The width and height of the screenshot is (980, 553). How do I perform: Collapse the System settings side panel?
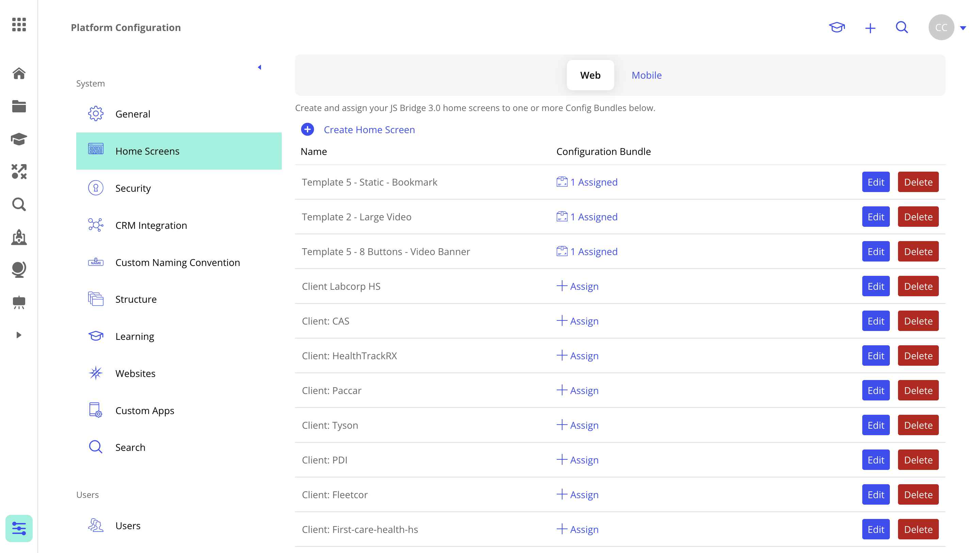(259, 67)
